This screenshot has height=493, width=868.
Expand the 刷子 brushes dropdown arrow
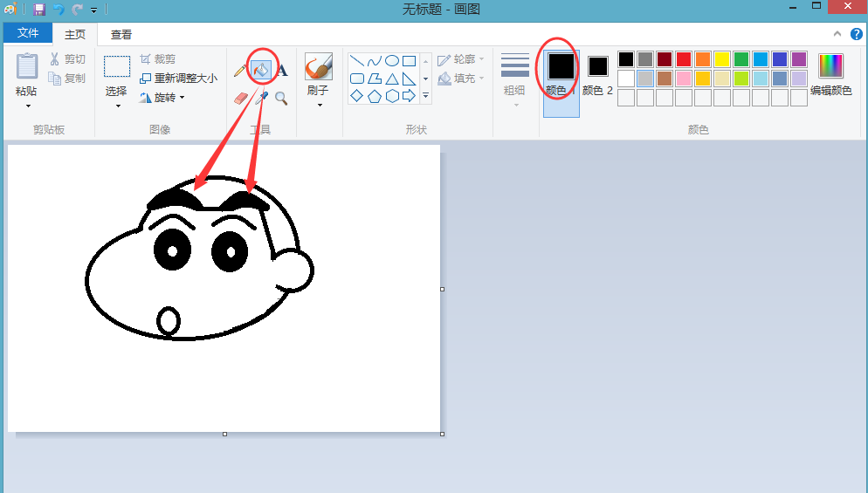pyautogui.click(x=320, y=105)
